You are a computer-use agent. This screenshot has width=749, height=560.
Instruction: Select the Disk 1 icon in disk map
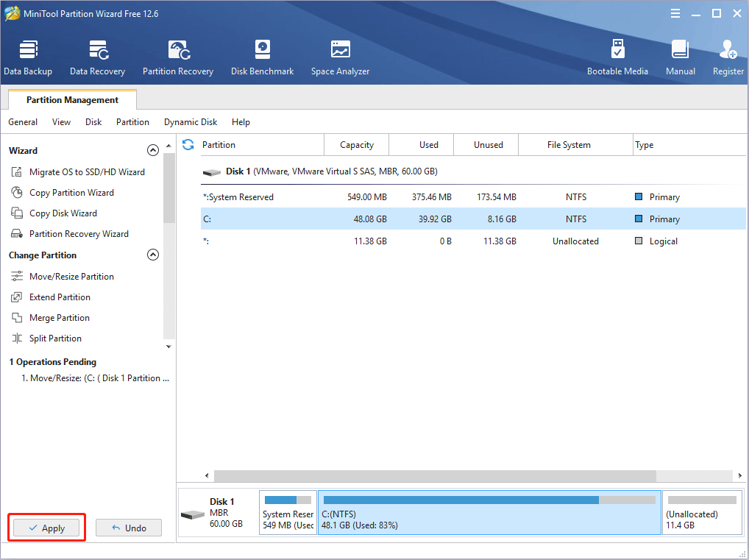click(x=193, y=515)
